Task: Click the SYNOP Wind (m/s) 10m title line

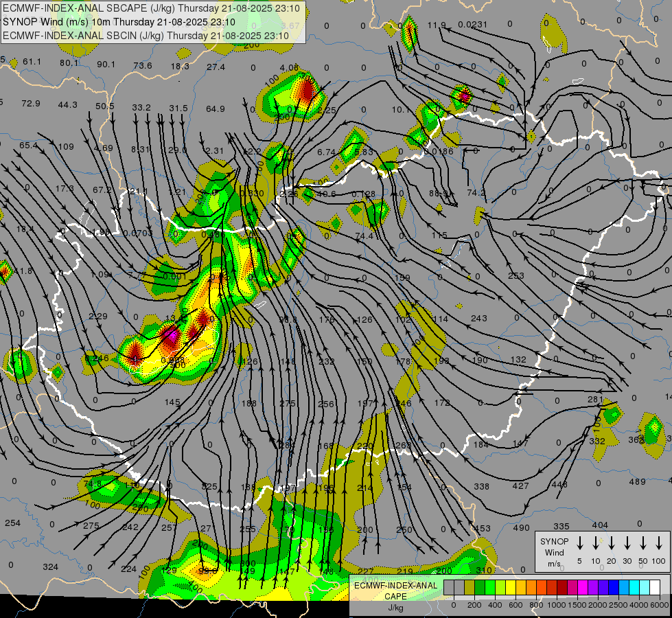Action: coord(119,22)
